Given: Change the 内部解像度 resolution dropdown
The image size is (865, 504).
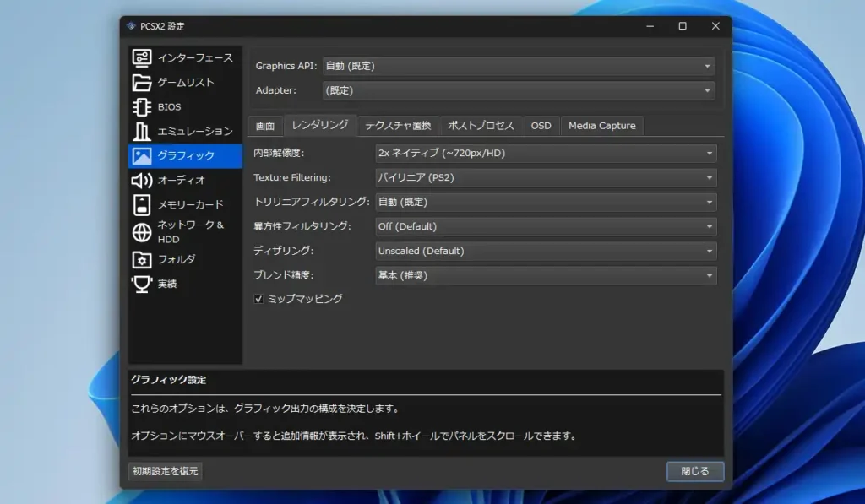Looking at the screenshot, I should [544, 153].
